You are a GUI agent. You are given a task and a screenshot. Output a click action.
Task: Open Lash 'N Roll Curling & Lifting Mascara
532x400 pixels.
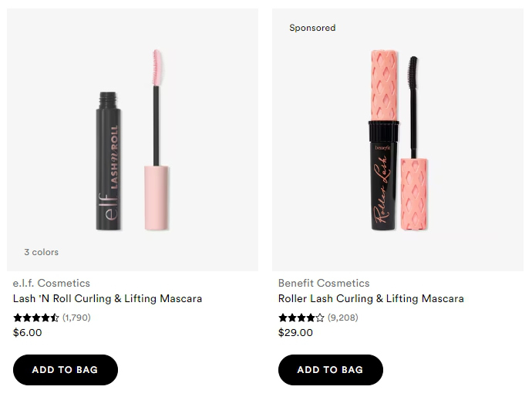(108, 298)
